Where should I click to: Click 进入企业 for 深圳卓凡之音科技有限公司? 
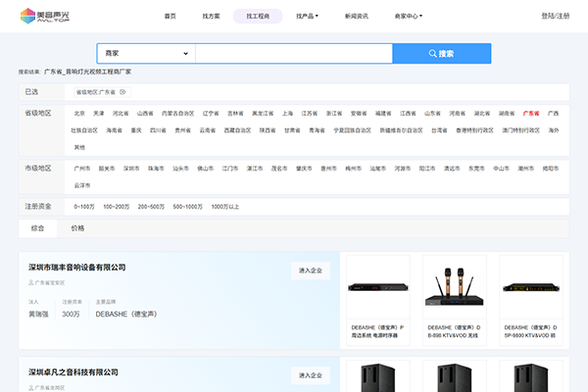tap(310, 375)
